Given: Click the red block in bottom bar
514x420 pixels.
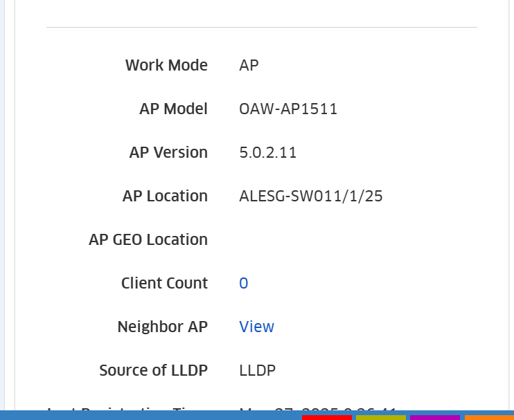Looking at the screenshot, I should [327, 417].
